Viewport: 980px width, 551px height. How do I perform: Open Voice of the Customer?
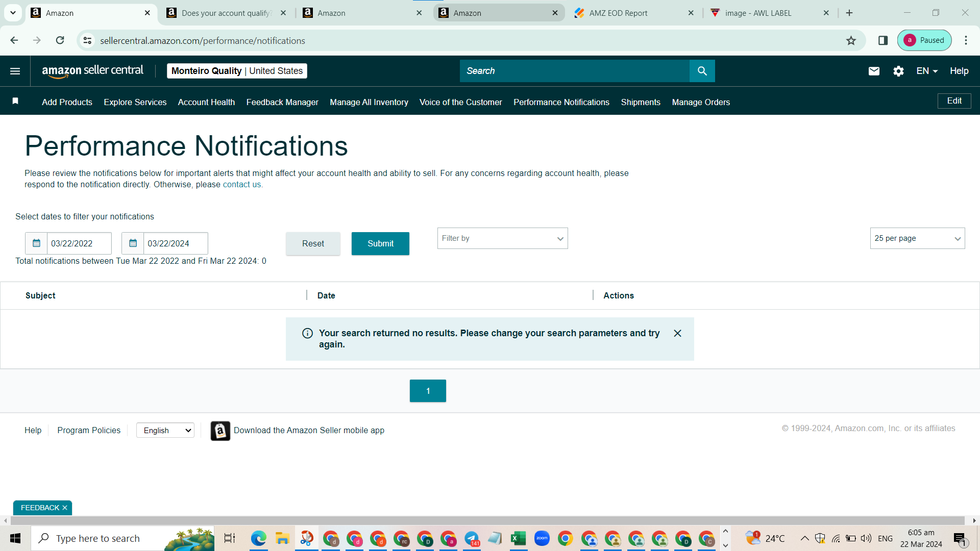point(461,102)
